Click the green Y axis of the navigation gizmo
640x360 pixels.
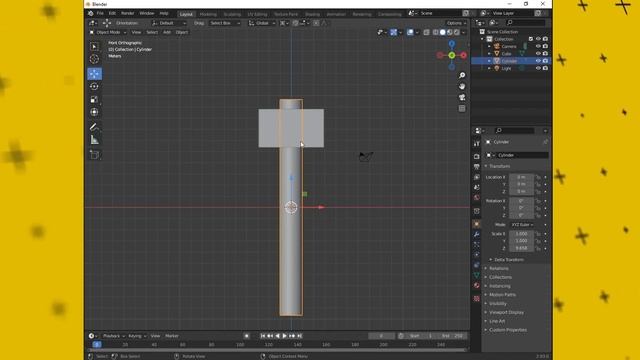point(452,55)
